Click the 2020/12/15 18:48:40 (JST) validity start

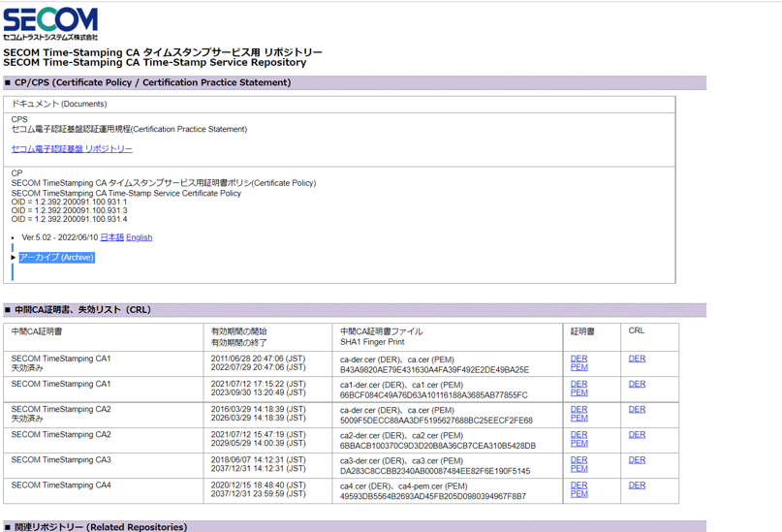[x=258, y=485]
